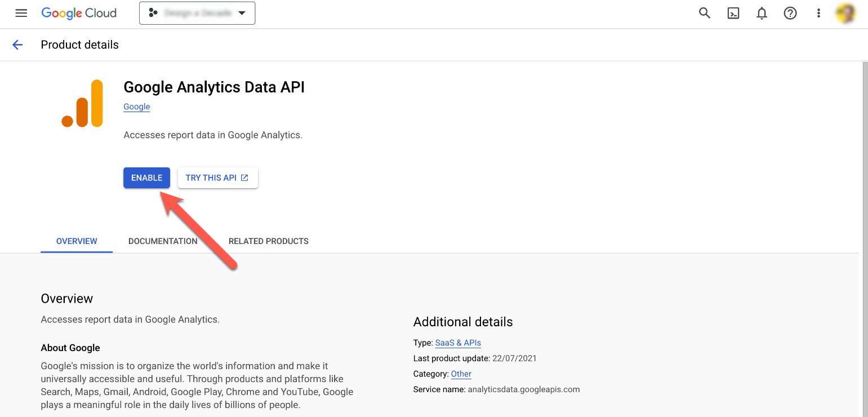The image size is (868, 417).
Task: Open the hamburger navigation menu
Action: coord(21,13)
